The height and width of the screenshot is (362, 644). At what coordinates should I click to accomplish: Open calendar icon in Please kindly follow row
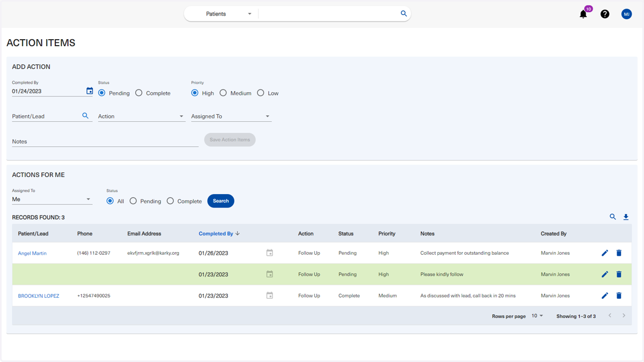click(x=270, y=274)
